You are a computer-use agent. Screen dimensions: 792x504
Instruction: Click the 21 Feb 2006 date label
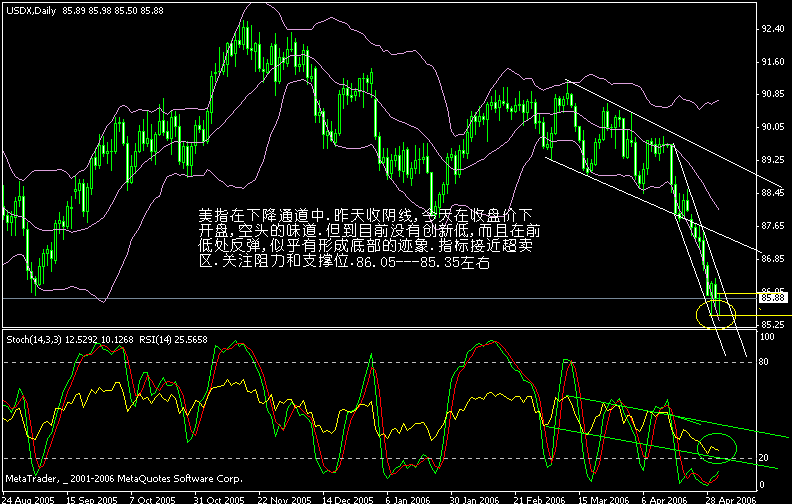(539, 500)
